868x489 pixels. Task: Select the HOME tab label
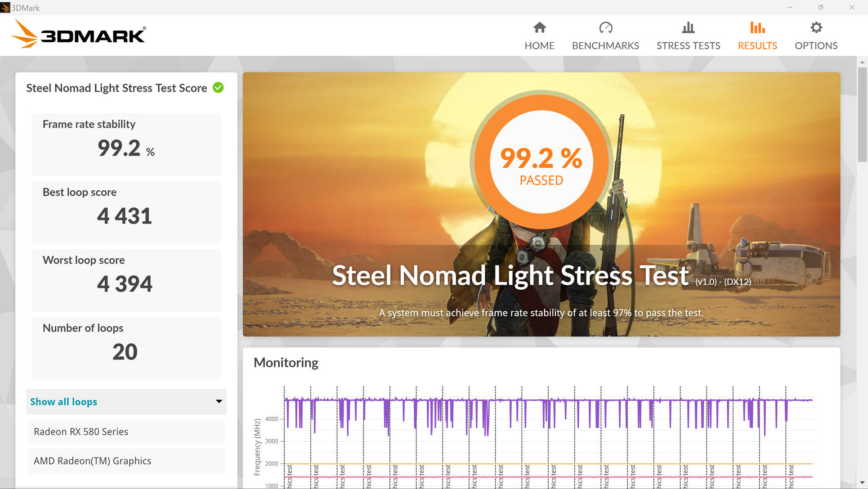pyautogui.click(x=539, y=46)
